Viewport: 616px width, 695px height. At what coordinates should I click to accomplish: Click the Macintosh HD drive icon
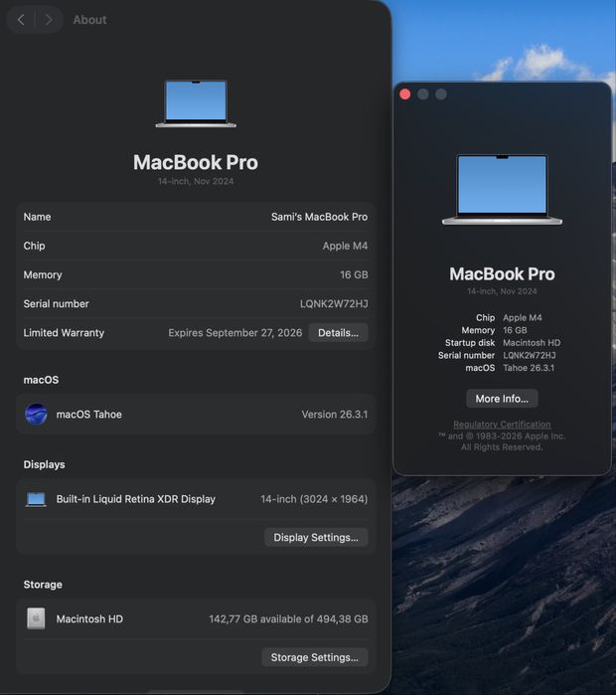[36, 618]
